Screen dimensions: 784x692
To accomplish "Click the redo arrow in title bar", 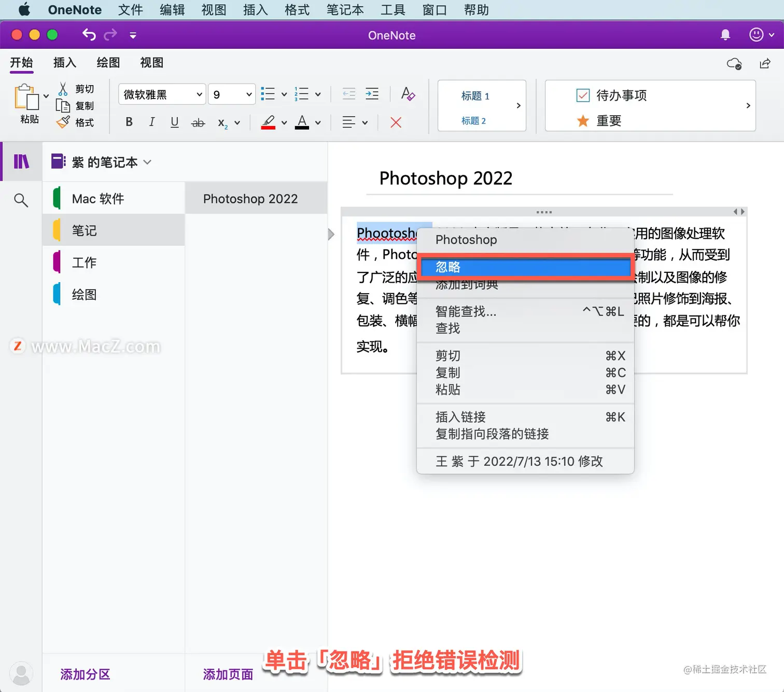I will (x=110, y=35).
